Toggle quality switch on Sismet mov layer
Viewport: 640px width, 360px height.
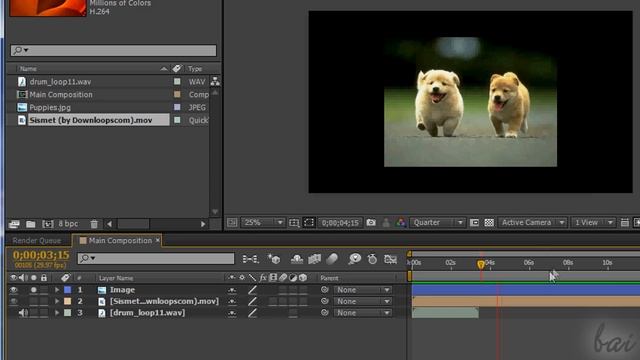[x=253, y=301]
